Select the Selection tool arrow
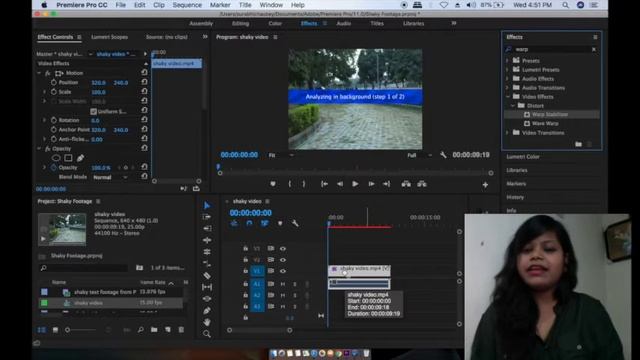 (x=207, y=205)
